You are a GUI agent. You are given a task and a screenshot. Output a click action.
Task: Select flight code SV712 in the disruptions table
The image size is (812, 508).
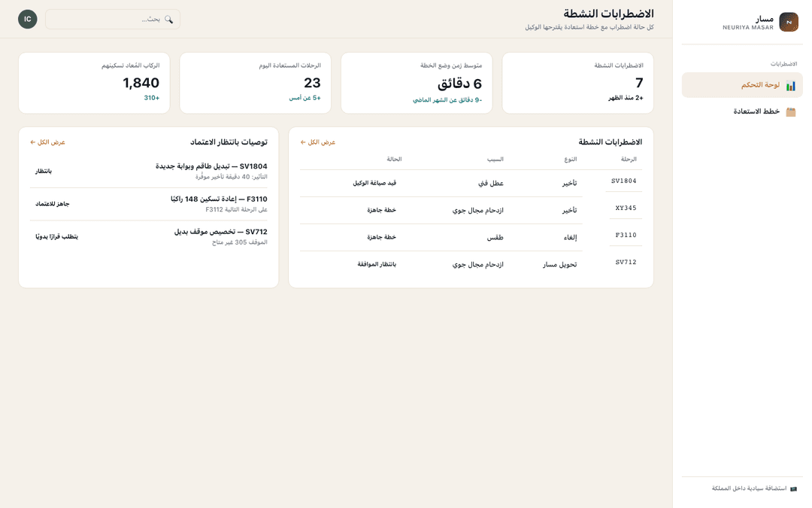626,262
